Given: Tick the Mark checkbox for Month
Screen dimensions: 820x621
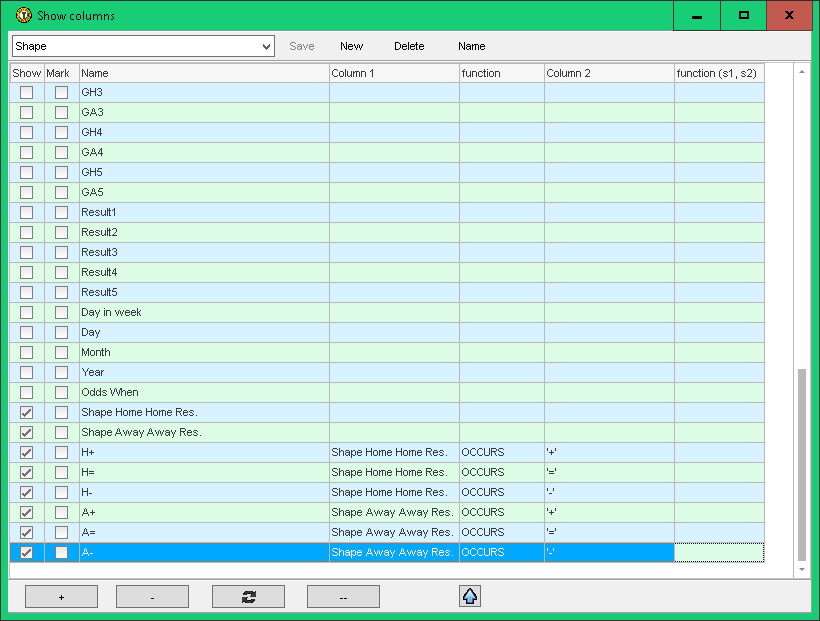Looking at the screenshot, I should 62,353.
